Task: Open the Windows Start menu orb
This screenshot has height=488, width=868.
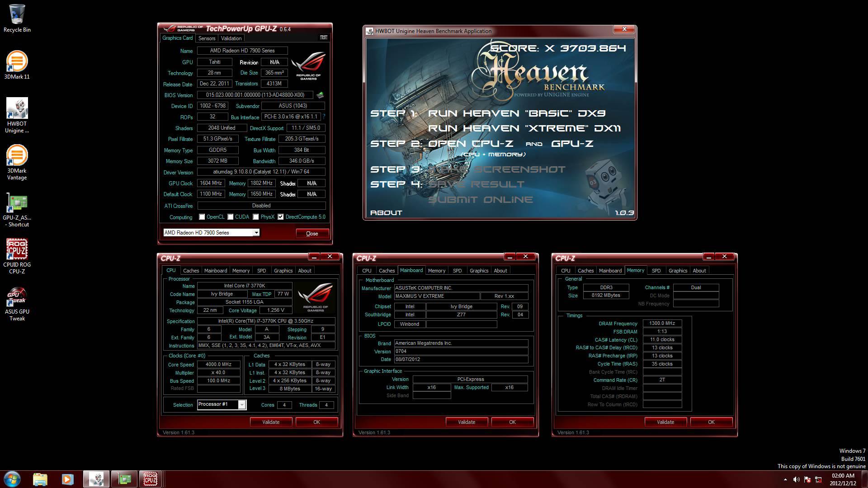Action: click(x=12, y=479)
